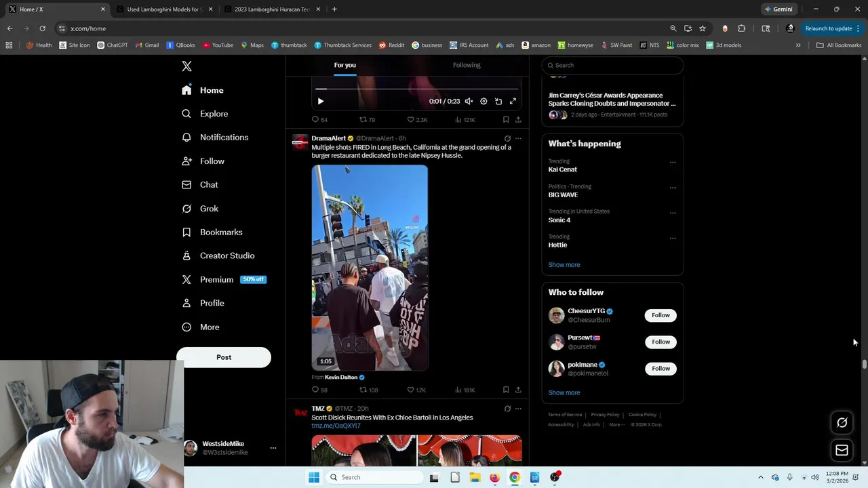Viewport: 868px width, 488px height.
Task: Expand the More sidebar menu
Action: pos(201,327)
